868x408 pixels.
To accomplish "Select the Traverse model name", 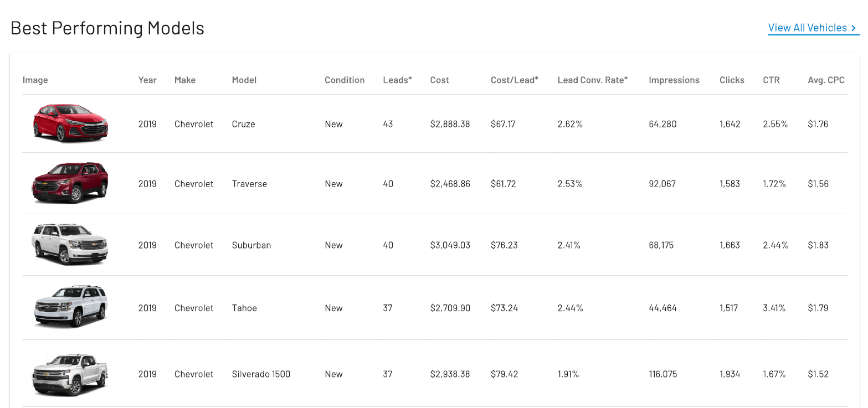I will [x=249, y=184].
